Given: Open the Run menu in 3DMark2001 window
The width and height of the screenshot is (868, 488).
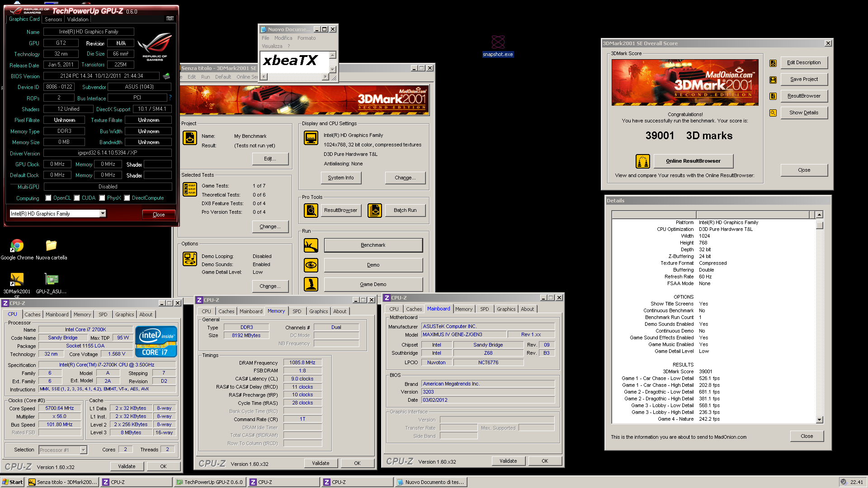Looking at the screenshot, I should point(205,77).
